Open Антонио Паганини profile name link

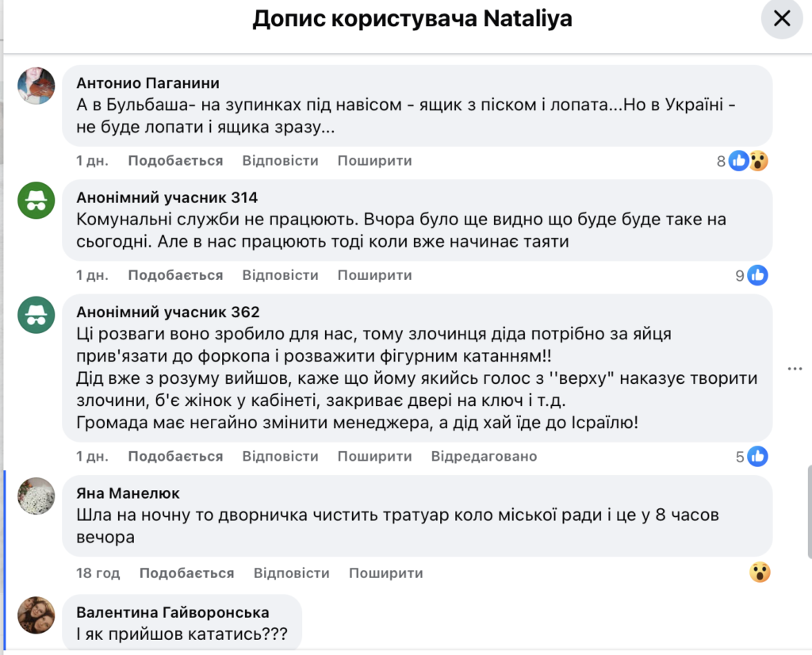point(147,82)
